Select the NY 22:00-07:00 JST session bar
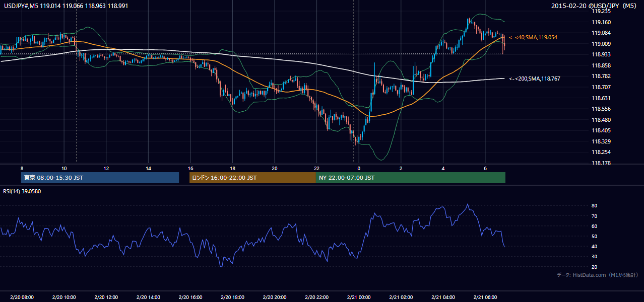 click(x=411, y=178)
